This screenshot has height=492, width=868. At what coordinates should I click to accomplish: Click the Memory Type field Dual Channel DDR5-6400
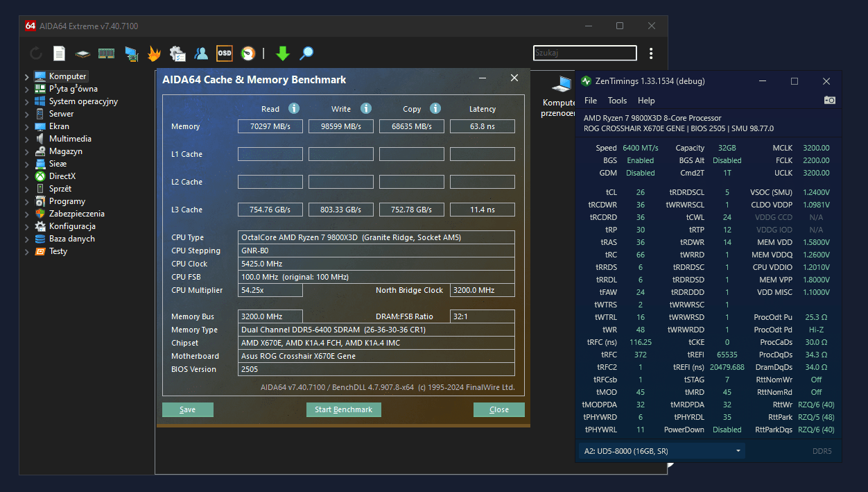pos(376,330)
